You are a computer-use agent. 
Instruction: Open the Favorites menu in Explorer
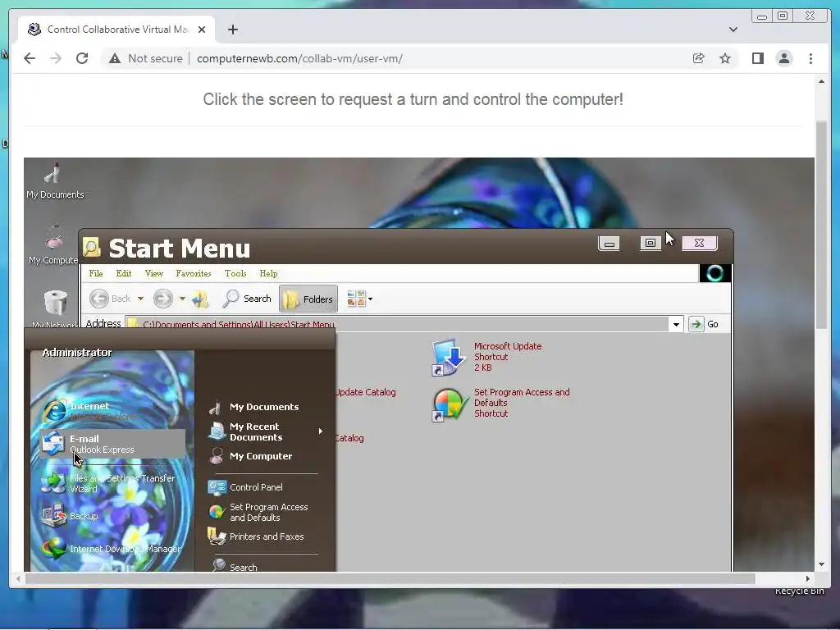pyautogui.click(x=194, y=273)
